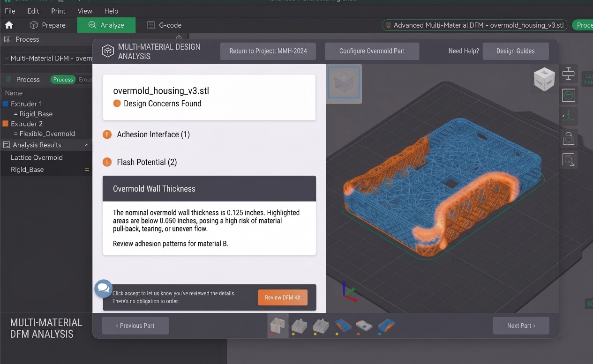Image resolution: width=593 pixels, height=364 pixels.
Task: Open the Multi-Material DFM preset dropdown
Action: coord(47,59)
